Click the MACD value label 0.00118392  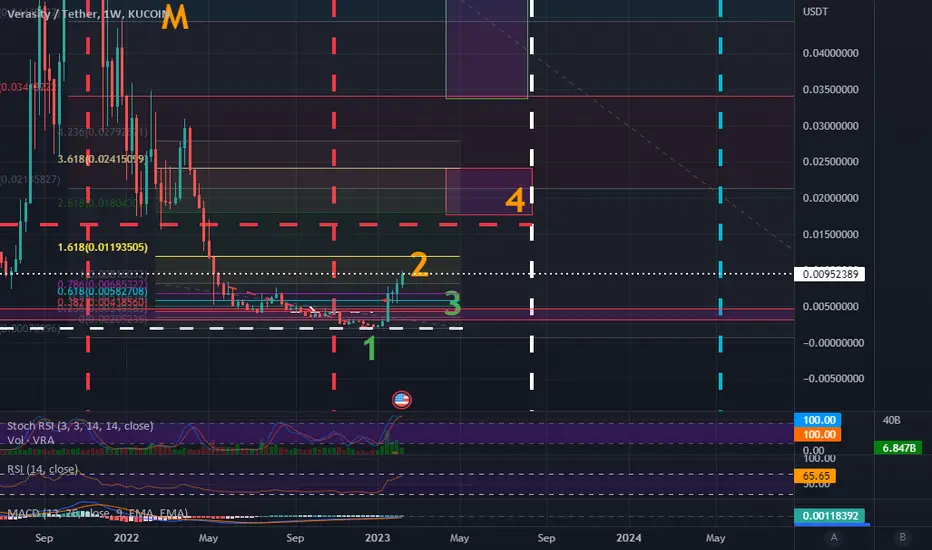coord(830,516)
